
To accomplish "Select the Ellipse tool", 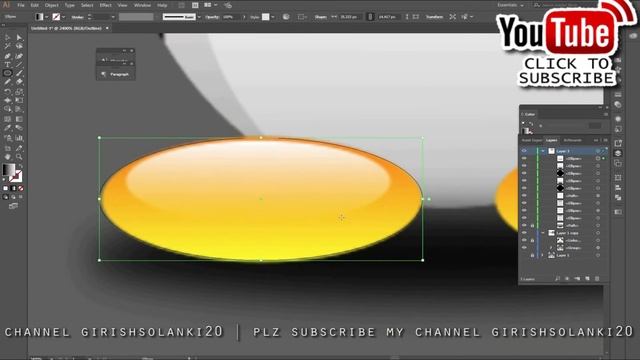I will pos(7,73).
